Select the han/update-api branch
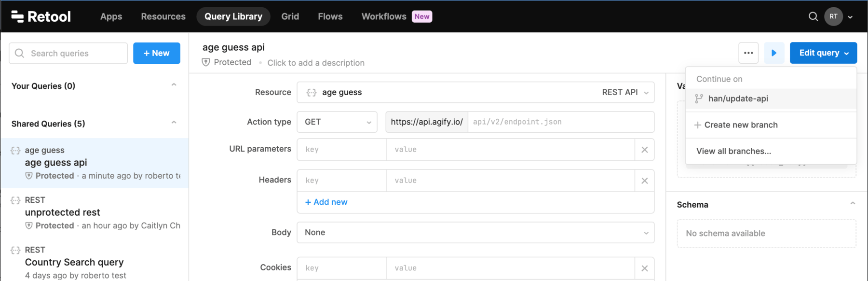Viewport: 868px width, 281px height. tap(771, 98)
